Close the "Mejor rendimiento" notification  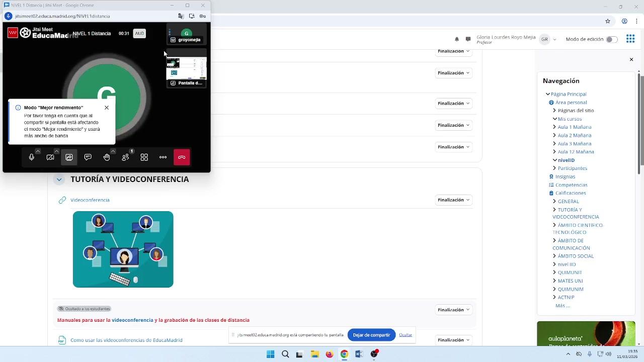pos(107,108)
